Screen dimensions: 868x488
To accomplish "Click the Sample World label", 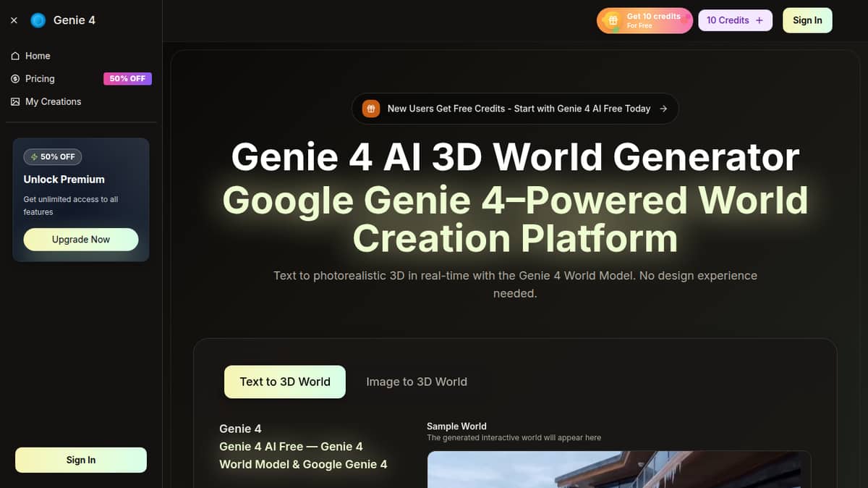I will [456, 426].
